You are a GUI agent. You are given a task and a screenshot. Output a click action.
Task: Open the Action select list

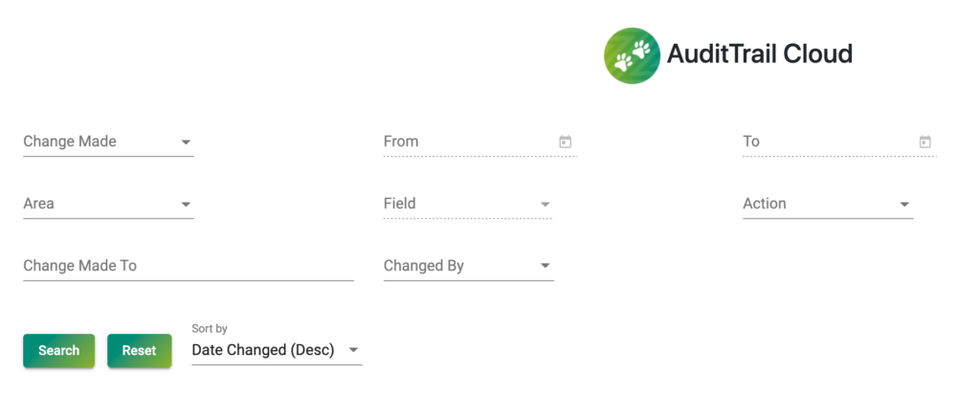[x=828, y=205]
